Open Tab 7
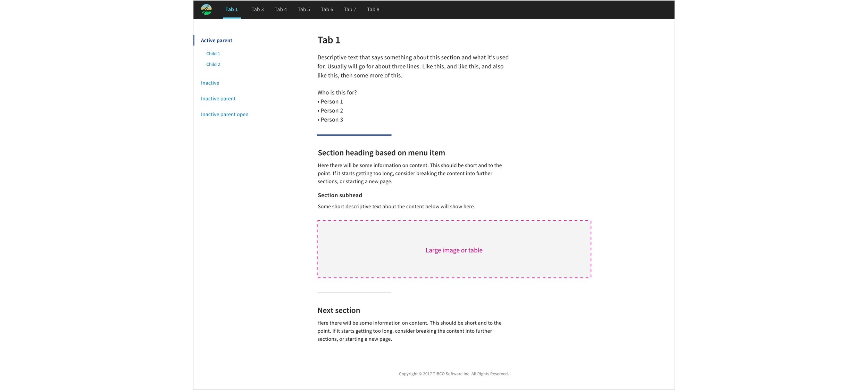Screen dimensions: 868x390 point(350,9)
